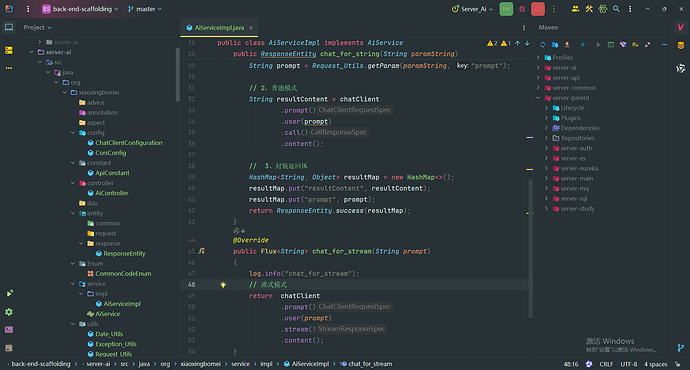Click Execute Maven Goal icon

[611, 44]
